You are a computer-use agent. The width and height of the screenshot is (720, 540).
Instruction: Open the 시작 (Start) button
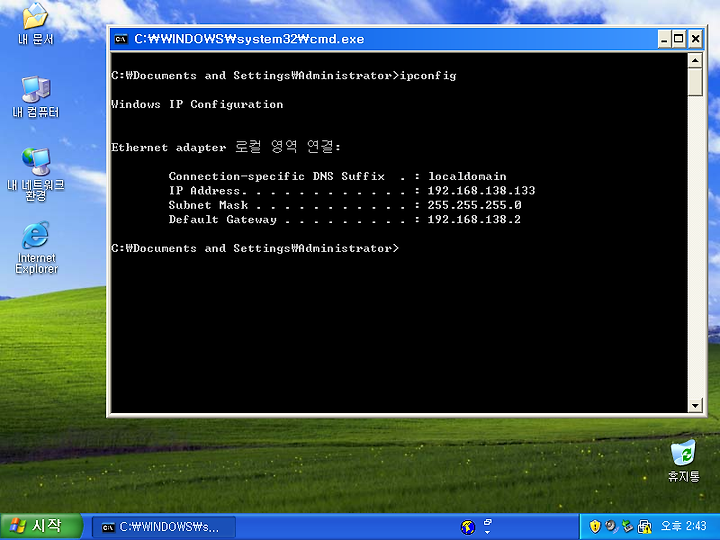(41, 526)
